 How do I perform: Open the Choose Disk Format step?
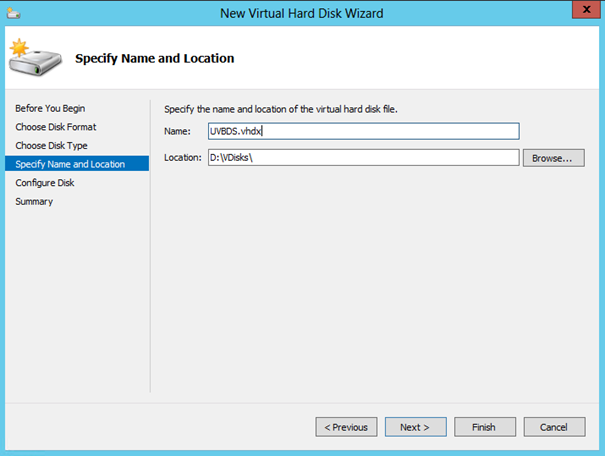pos(56,127)
